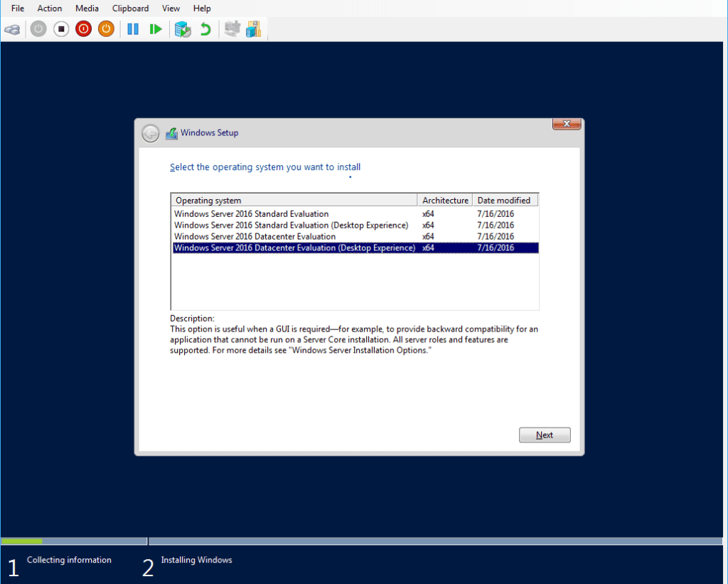Open the View menu
Viewport: 728px width, 584px height.
(x=171, y=9)
